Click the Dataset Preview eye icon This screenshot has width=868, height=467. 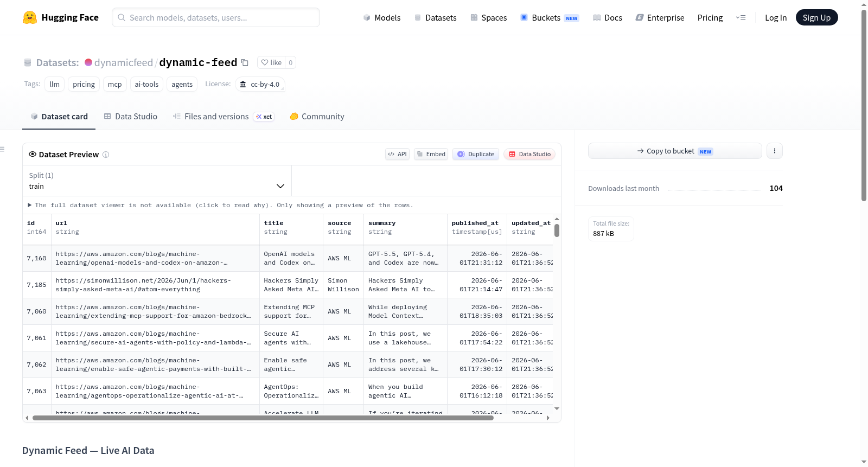pyautogui.click(x=33, y=155)
